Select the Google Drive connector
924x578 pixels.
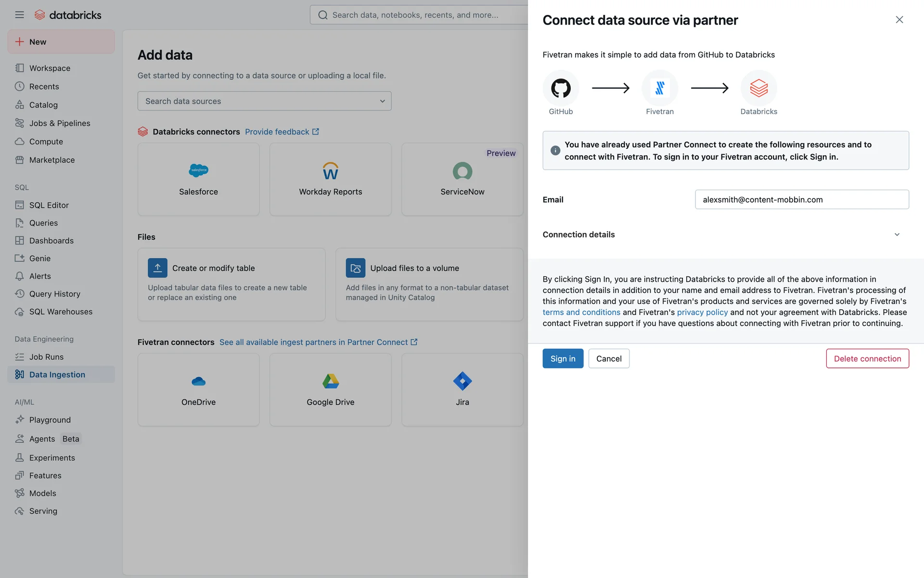pyautogui.click(x=330, y=389)
